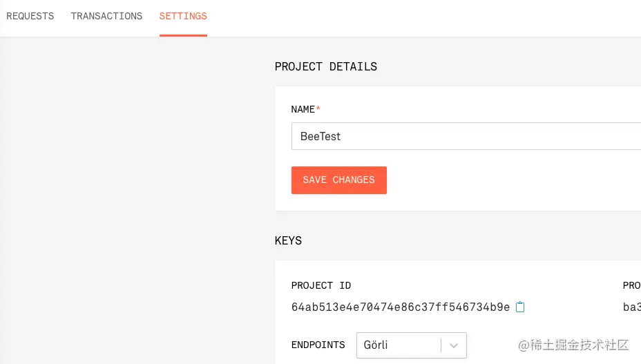This screenshot has height=364, width=641.
Task: Click the PROJECT ID label
Action: [321, 286]
